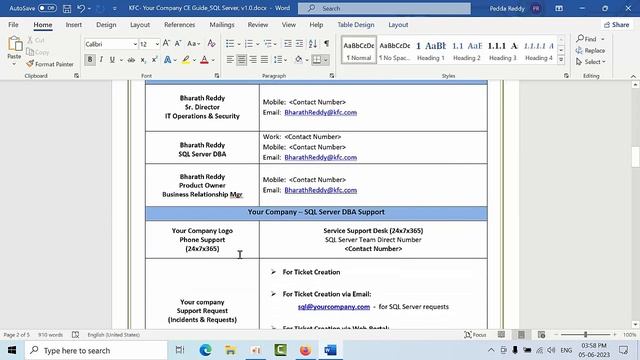The height and width of the screenshot is (360, 640).
Task: Expand the font size dropdown
Action: [x=157, y=44]
